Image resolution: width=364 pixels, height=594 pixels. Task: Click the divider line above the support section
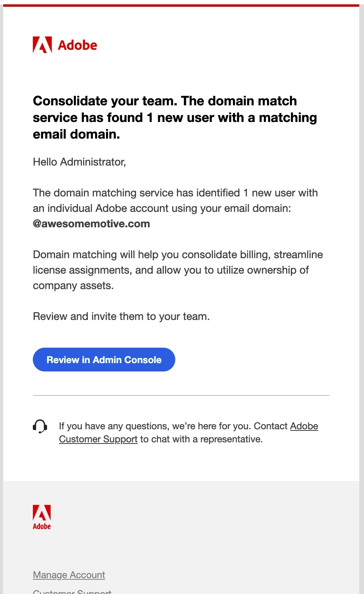point(181,396)
